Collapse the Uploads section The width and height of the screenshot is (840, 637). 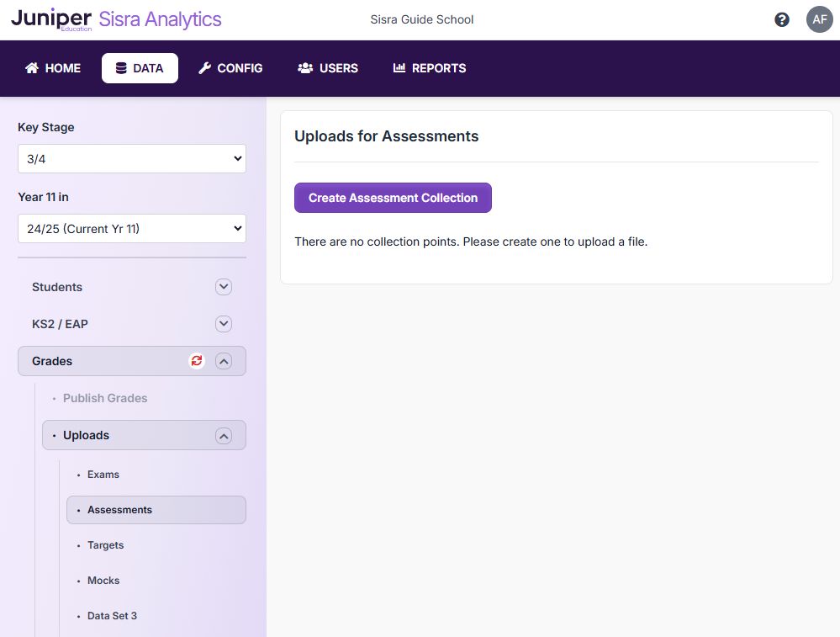point(223,435)
